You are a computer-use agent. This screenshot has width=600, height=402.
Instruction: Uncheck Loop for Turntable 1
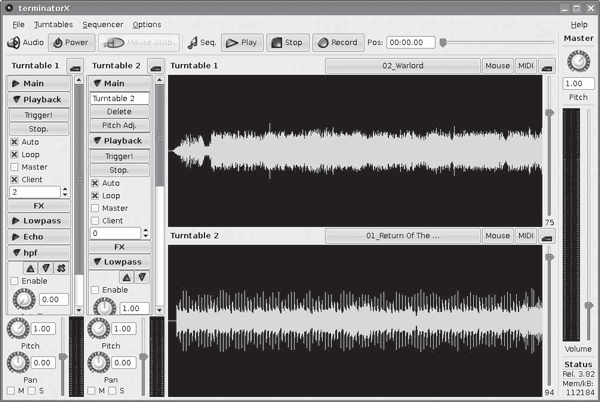(14, 155)
